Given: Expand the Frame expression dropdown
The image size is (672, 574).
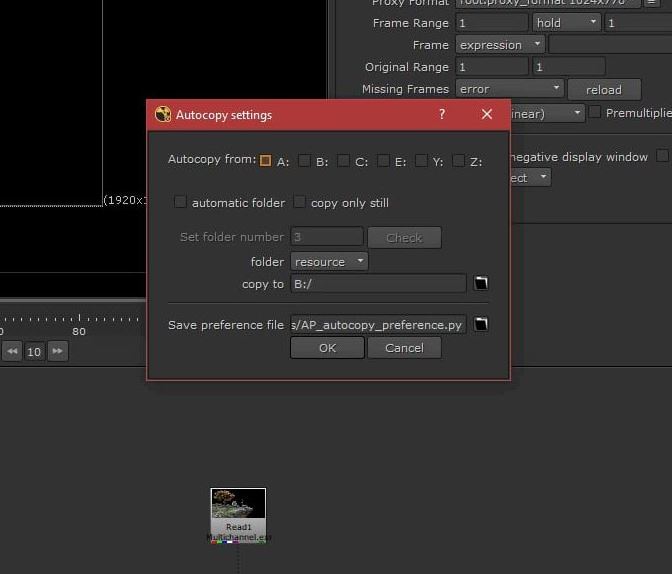Looking at the screenshot, I should [500, 45].
